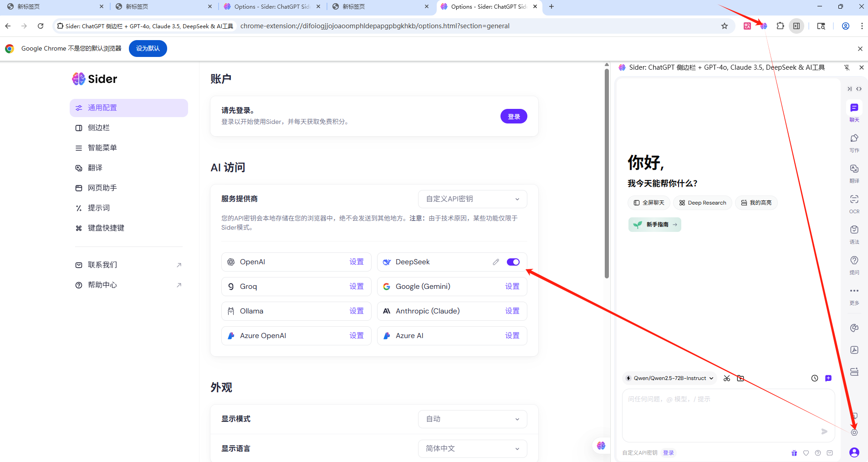Click 设置 for OpenAI

pos(357,262)
